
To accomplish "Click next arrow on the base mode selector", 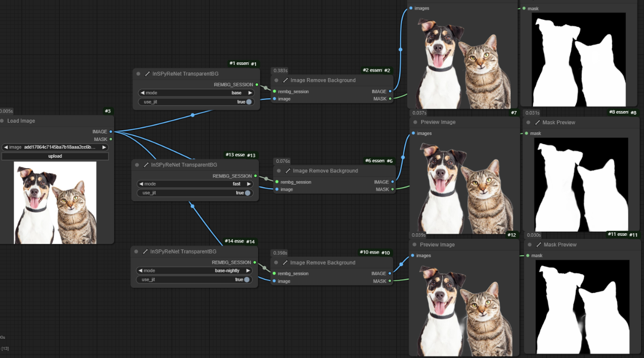I will pos(250,93).
